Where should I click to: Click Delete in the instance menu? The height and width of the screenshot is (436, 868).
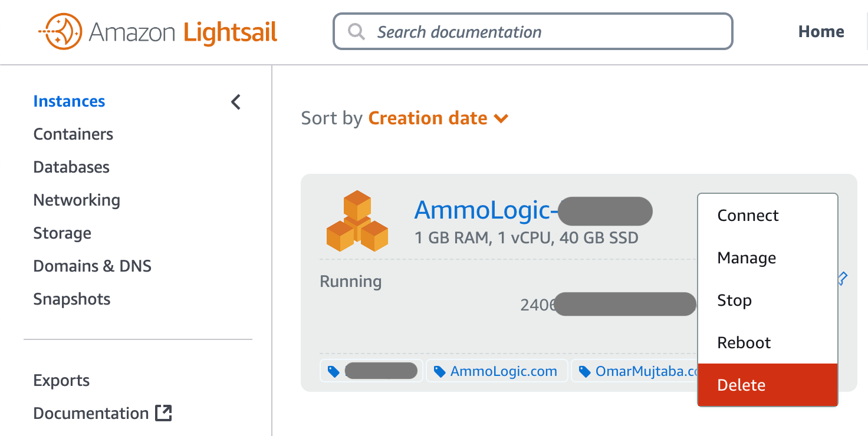[741, 385]
